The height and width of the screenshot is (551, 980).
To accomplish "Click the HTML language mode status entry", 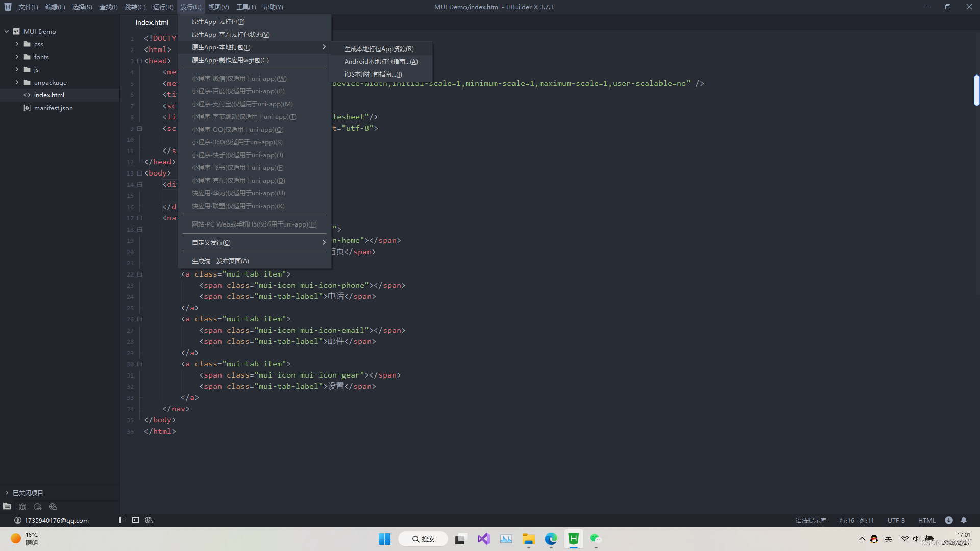I will tap(926, 521).
